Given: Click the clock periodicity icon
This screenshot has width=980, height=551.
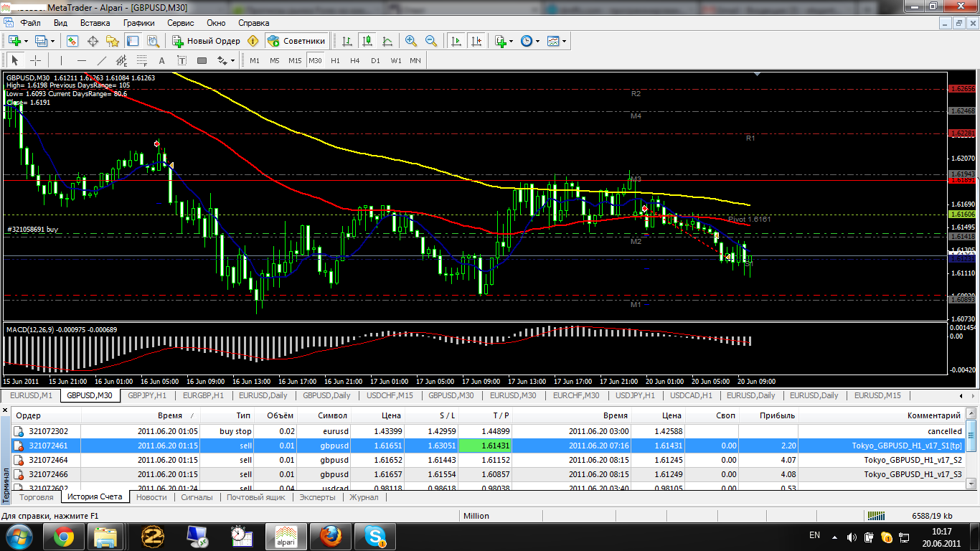Looking at the screenshot, I should pyautogui.click(x=527, y=41).
